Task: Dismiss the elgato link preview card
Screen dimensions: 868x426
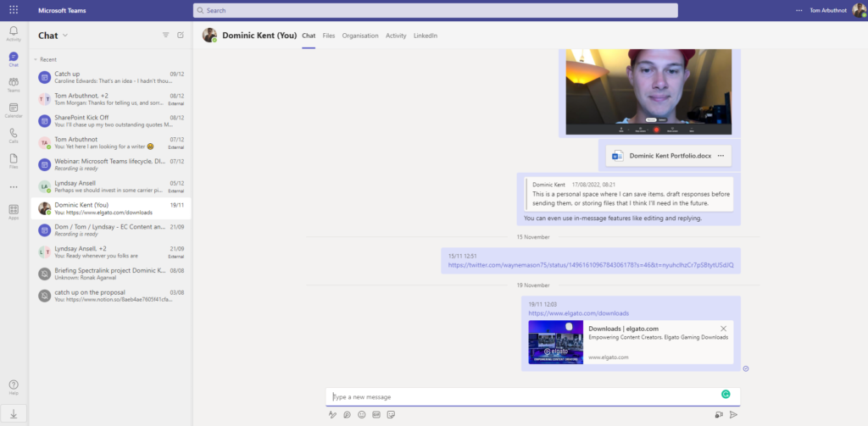Action: point(723,329)
